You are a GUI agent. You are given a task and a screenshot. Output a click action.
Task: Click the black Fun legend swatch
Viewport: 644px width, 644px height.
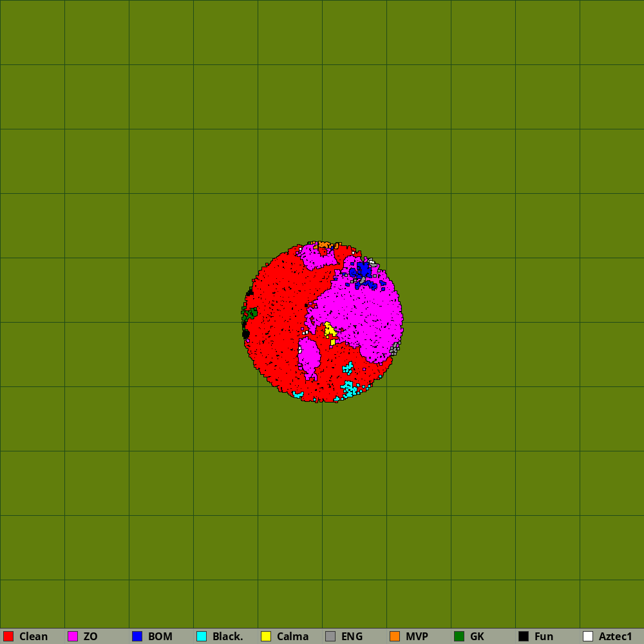coord(524,636)
